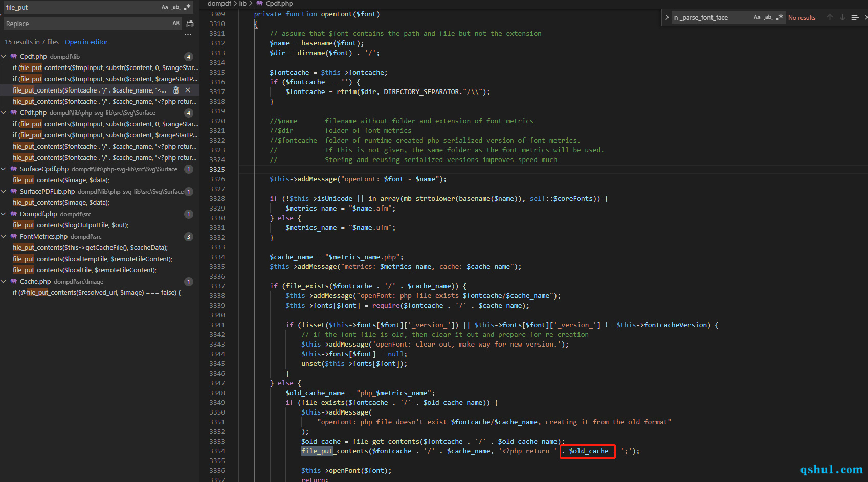
Task: Collapse Dompdf.php results group
Action: click(4, 214)
